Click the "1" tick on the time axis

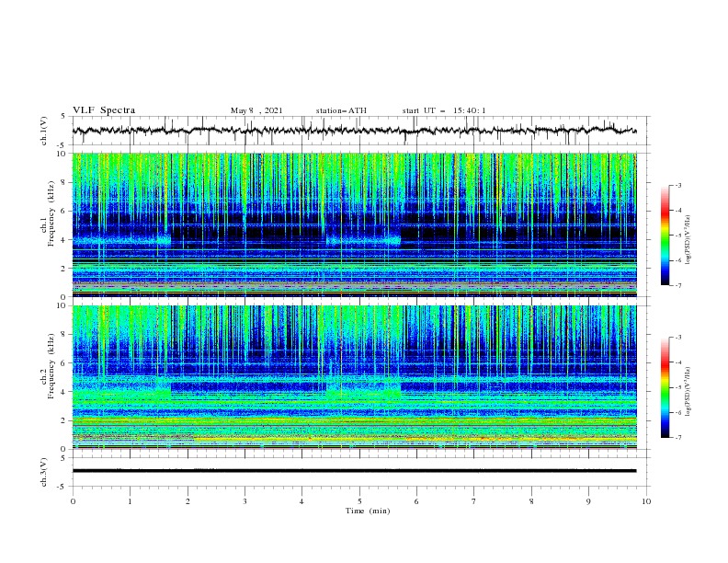(130, 501)
